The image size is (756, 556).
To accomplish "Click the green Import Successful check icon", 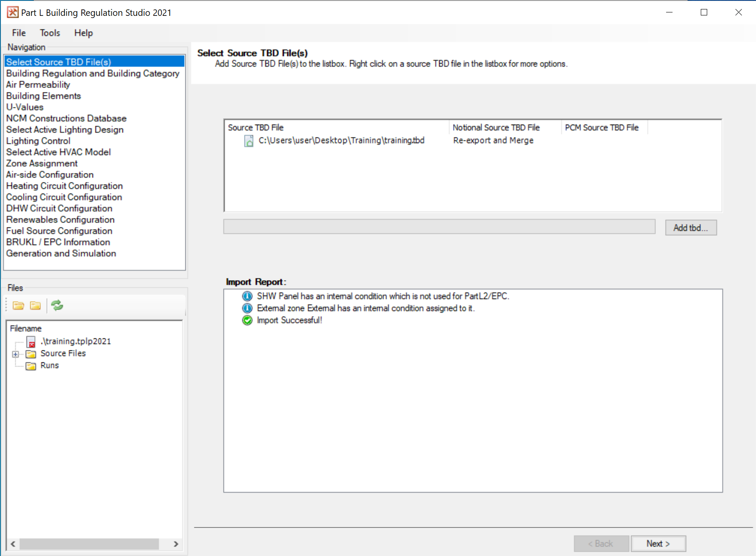I will [247, 320].
